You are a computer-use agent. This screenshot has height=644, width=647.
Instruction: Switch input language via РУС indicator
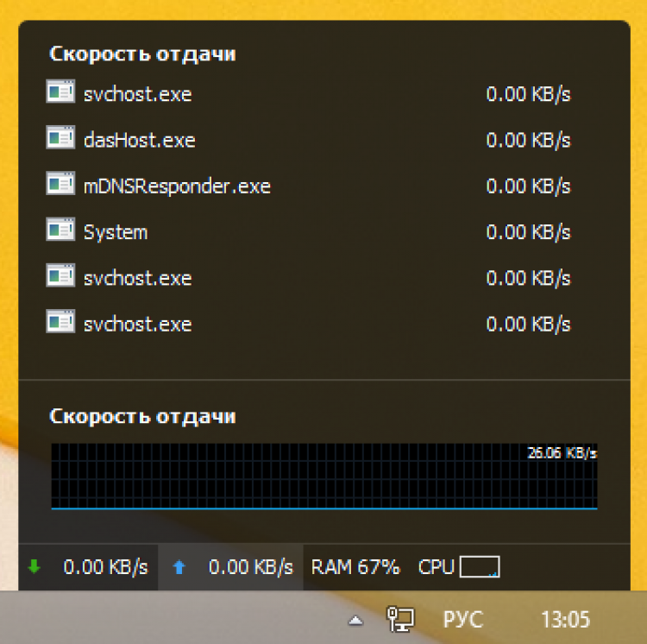point(463,619)
